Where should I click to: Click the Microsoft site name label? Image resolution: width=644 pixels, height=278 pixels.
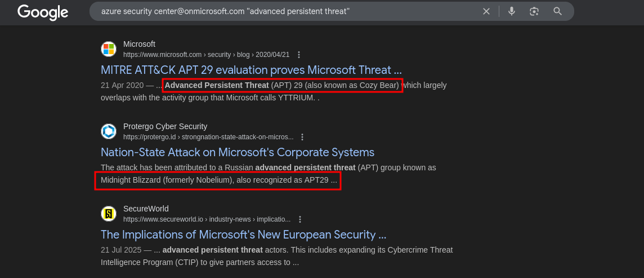coord(139,44)
